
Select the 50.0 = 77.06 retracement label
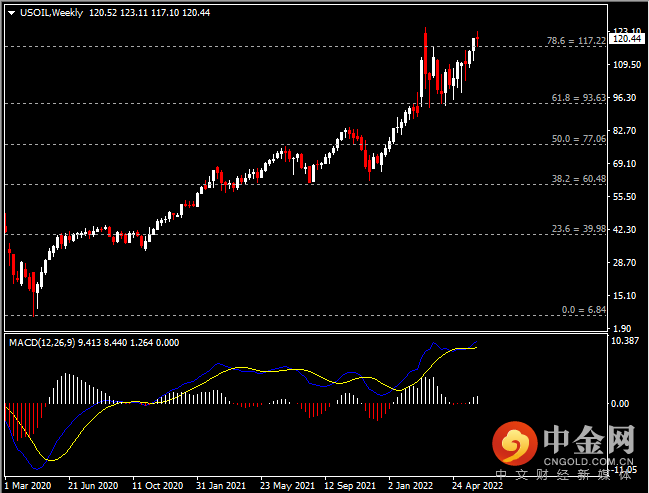click(x=579, y=139)
